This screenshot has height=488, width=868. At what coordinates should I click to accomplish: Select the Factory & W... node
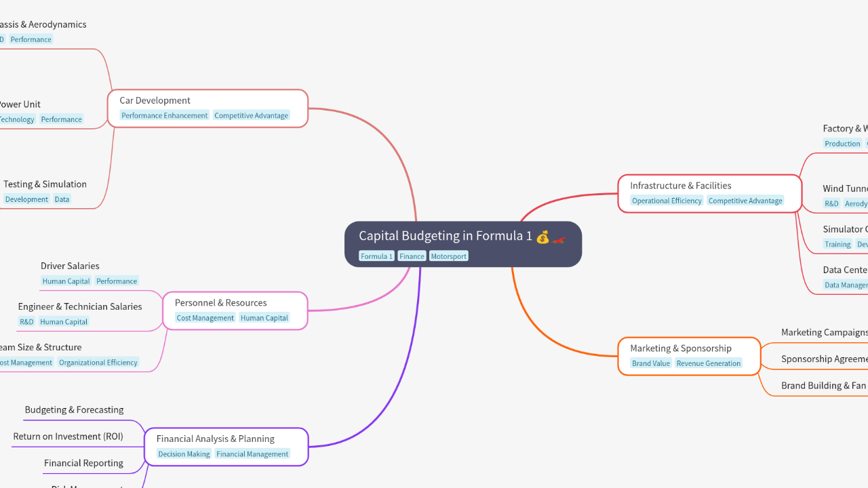click(x=845, y=129)
